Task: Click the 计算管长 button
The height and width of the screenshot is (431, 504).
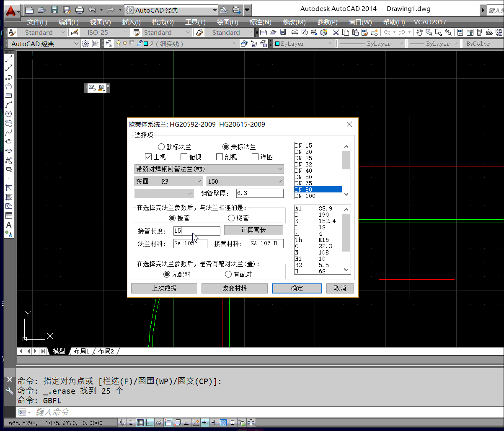Action: (x=253, y=230)
